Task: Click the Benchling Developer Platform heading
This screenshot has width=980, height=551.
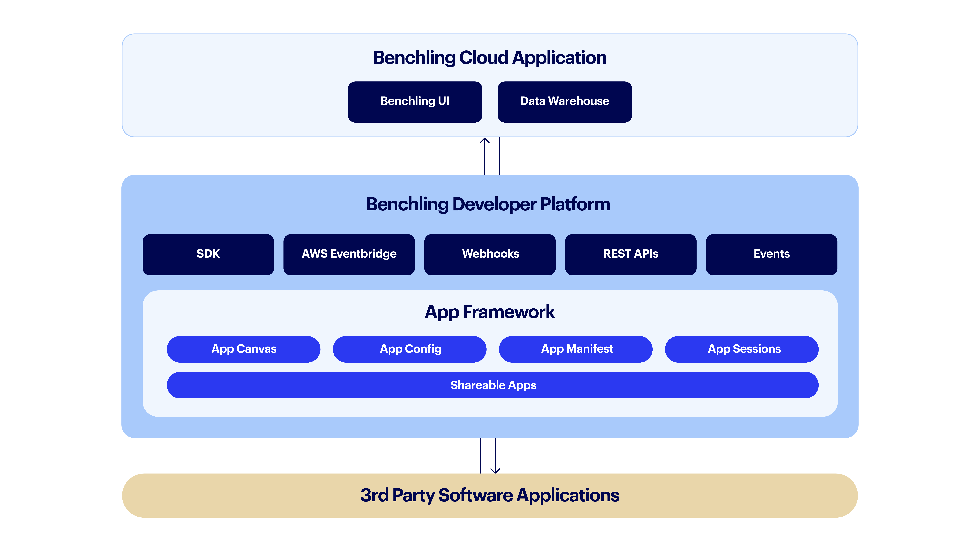Action: tap(488, 205)
